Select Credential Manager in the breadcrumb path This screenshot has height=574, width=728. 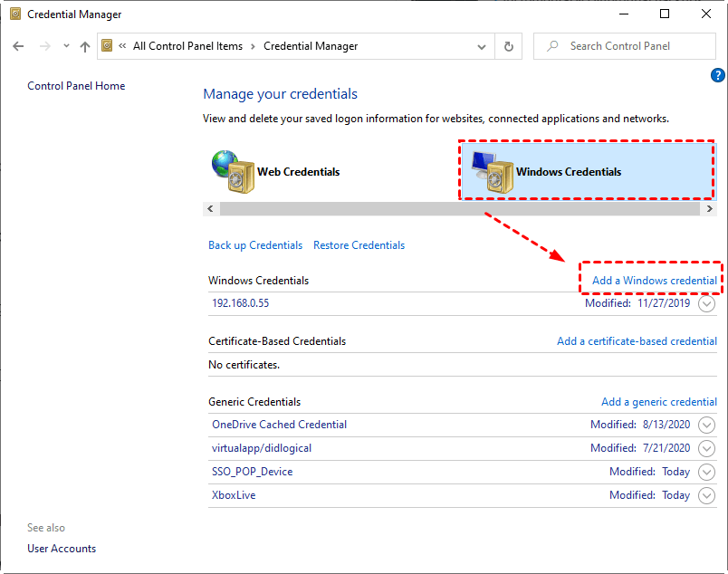[x=310, y=46]
